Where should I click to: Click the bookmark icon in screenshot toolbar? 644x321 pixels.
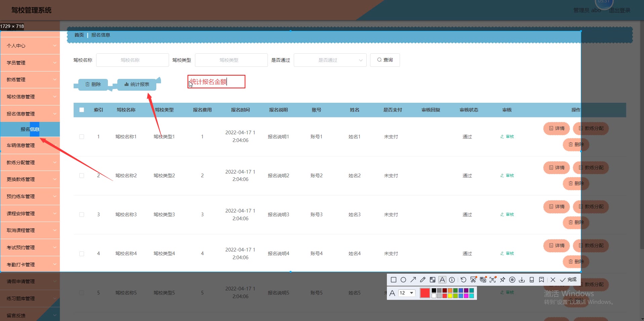click(x=541, y=280)
